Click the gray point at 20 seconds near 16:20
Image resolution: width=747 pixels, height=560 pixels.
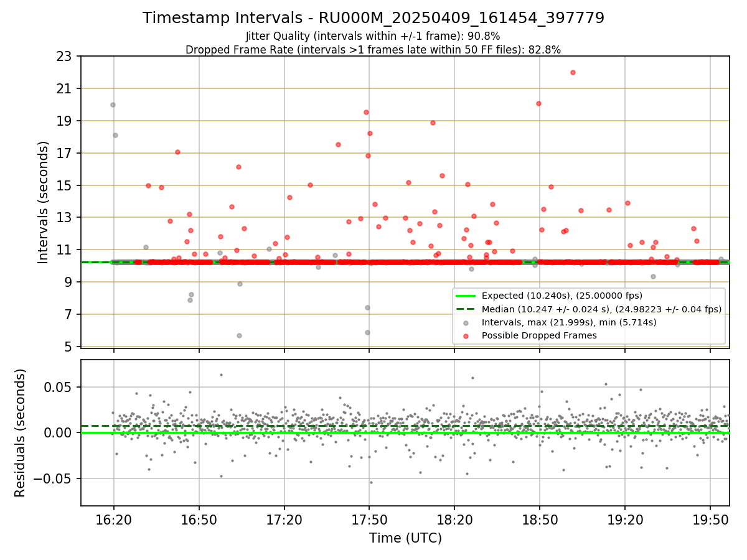[x=113, y=105]
